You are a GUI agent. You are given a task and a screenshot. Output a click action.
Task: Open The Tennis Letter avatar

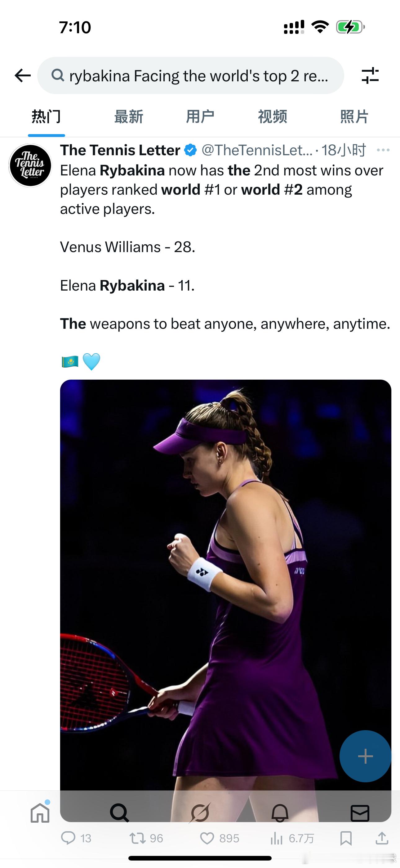point(30,165)
